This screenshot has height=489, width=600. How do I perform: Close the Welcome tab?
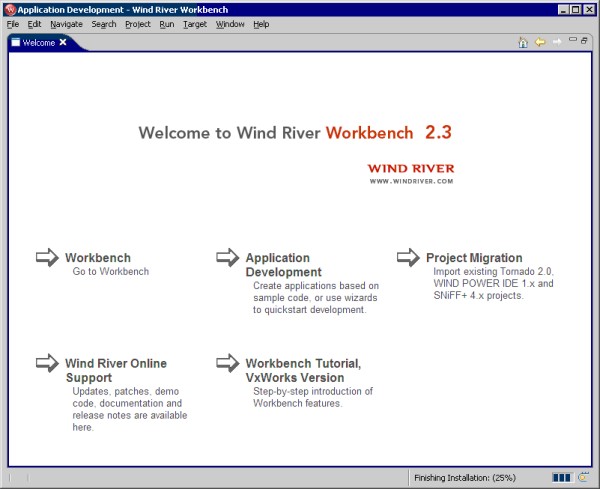click(63, 43)
